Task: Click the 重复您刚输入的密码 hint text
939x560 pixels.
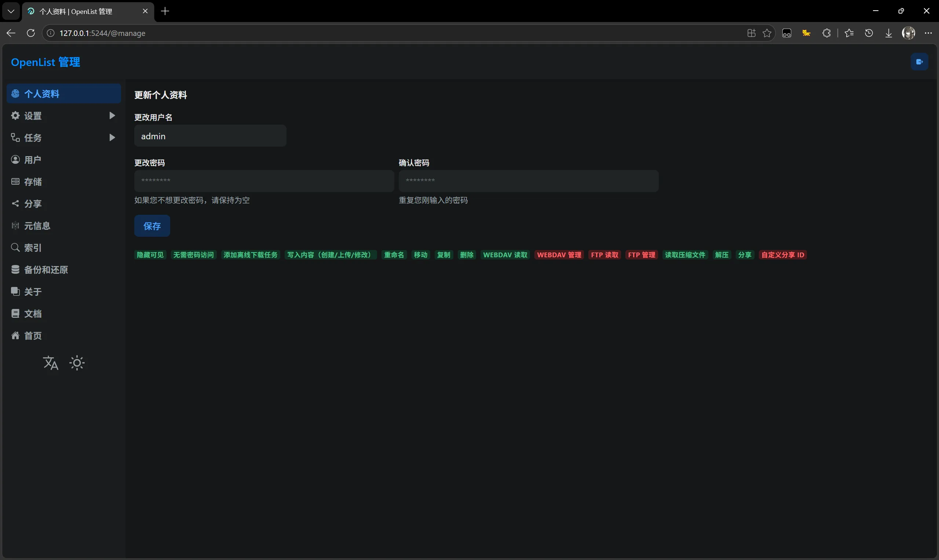Action: point(434,200)
